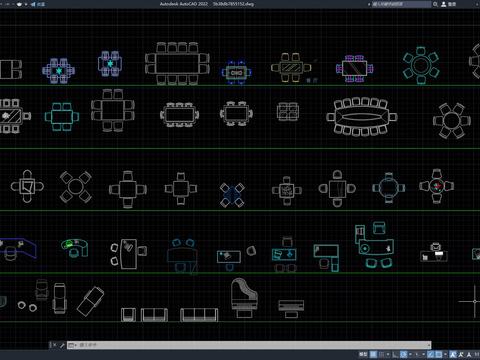Click the share label in the title bar
The image size is (480, 360).
pos(41,4)
